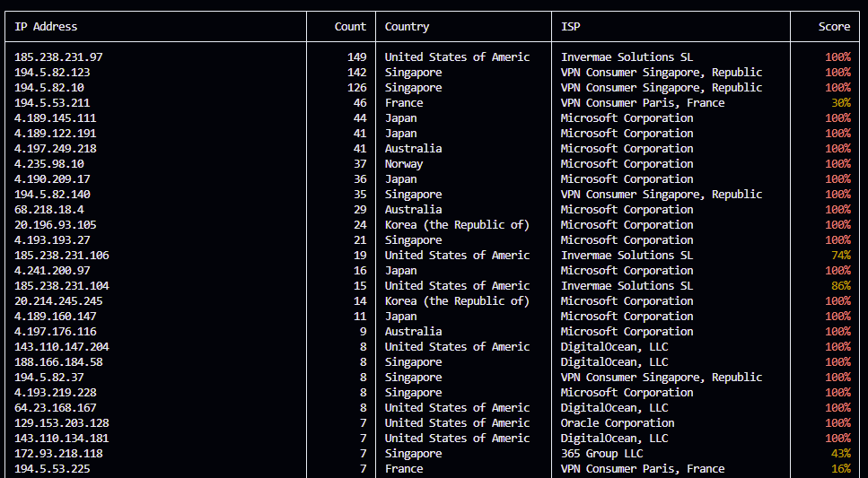Select IP address 143.110.134.181
Image resolution: width=868 pixels, height=478 pixels.
(x=61, y=439)
